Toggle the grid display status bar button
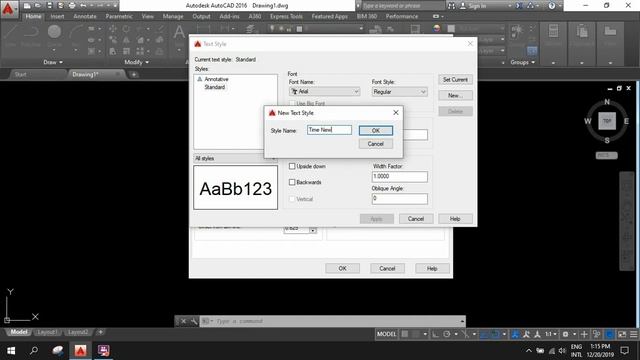The height and width of the screenshot is (360, 640). pos(405,334)
